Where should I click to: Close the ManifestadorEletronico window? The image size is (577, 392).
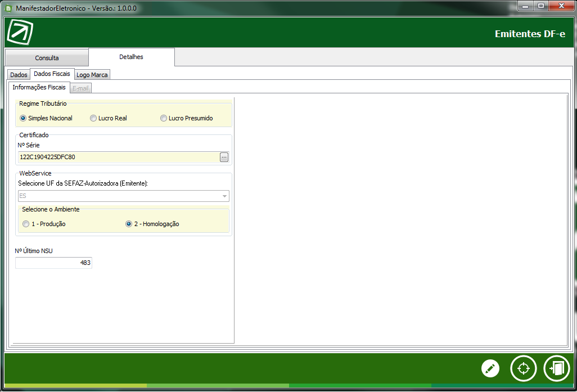[562, 6]
